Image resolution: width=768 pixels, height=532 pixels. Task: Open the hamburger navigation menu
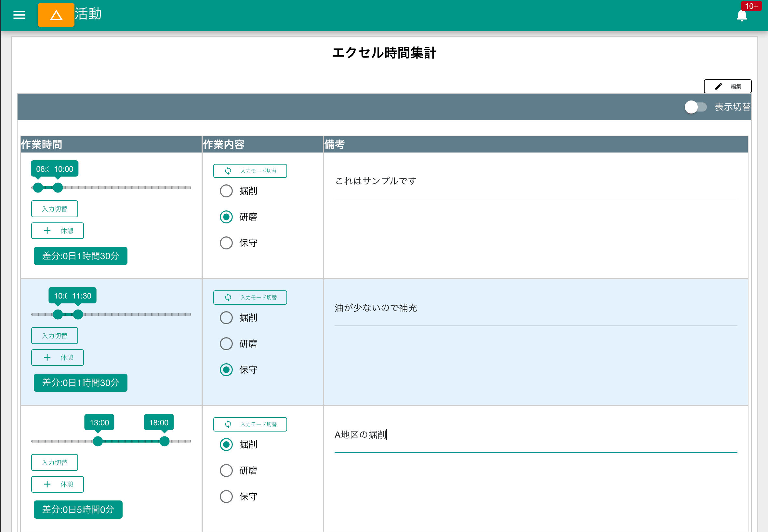(x=19, y=15)
